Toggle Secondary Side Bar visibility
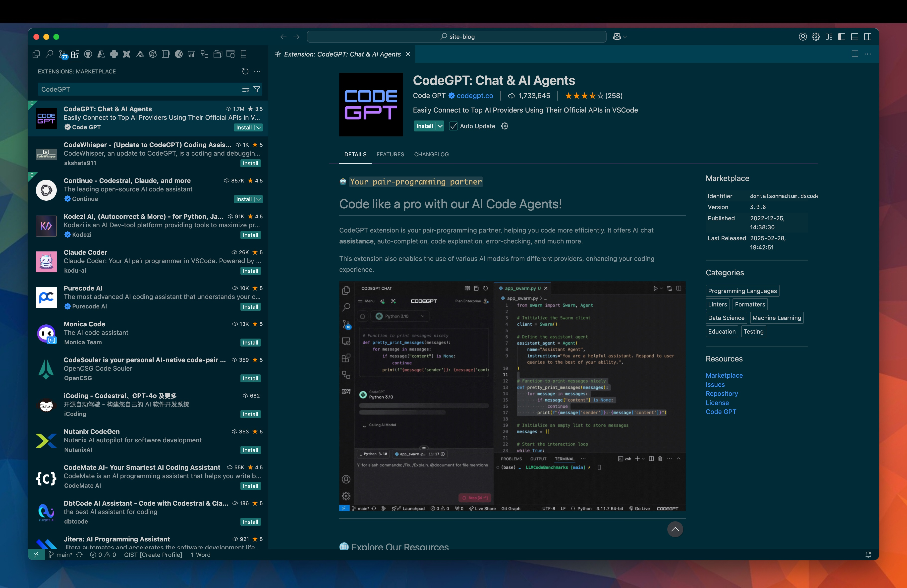The width and height of the screenshot is (907, 588). tap(868, 37)
